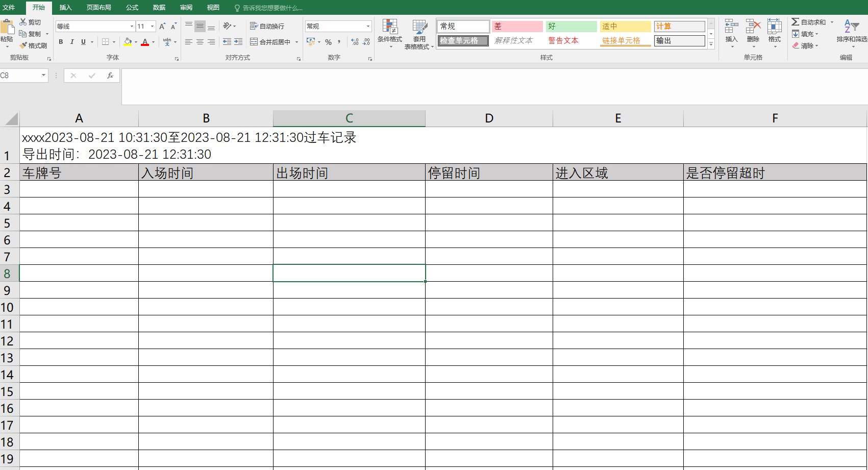Increase font size with the larger A icon
868x470 pixels.
pos(162,26)
